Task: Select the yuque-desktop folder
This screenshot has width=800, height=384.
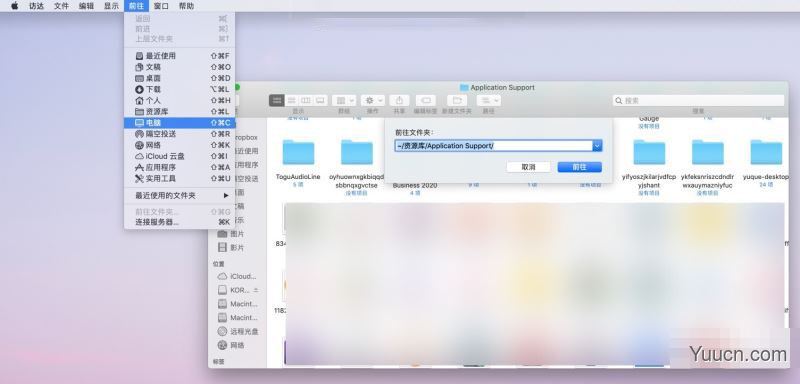Action: pos(766,152)
